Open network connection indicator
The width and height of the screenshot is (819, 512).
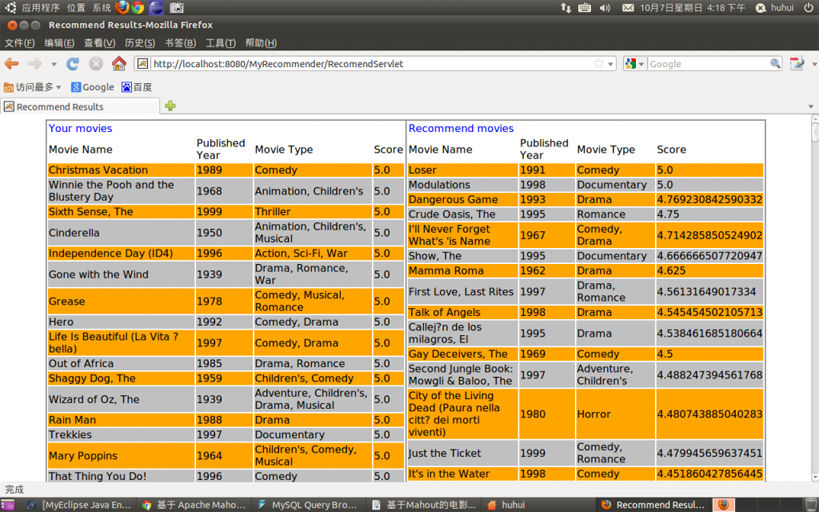click(x=566, y=8)
